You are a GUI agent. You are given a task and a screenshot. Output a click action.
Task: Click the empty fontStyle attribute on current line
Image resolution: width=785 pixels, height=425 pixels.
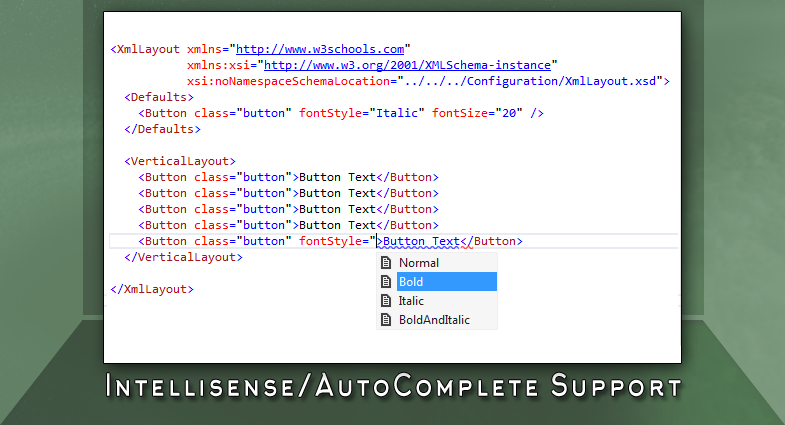point(337,241)
